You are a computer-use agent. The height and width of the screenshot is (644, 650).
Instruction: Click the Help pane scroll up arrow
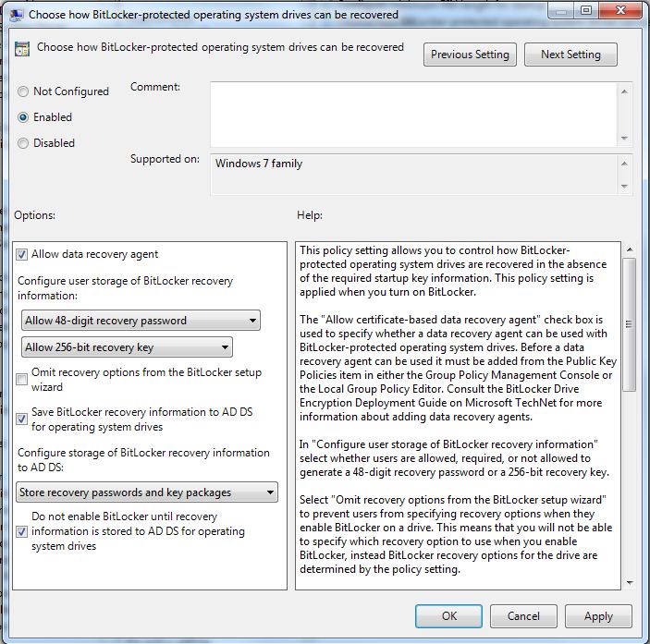pos(630,249)
